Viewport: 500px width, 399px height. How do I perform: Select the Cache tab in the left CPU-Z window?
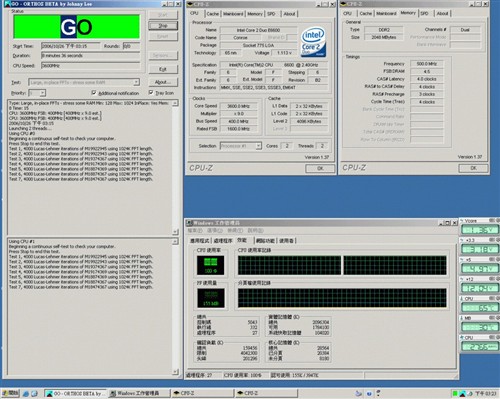click(212, 14)
